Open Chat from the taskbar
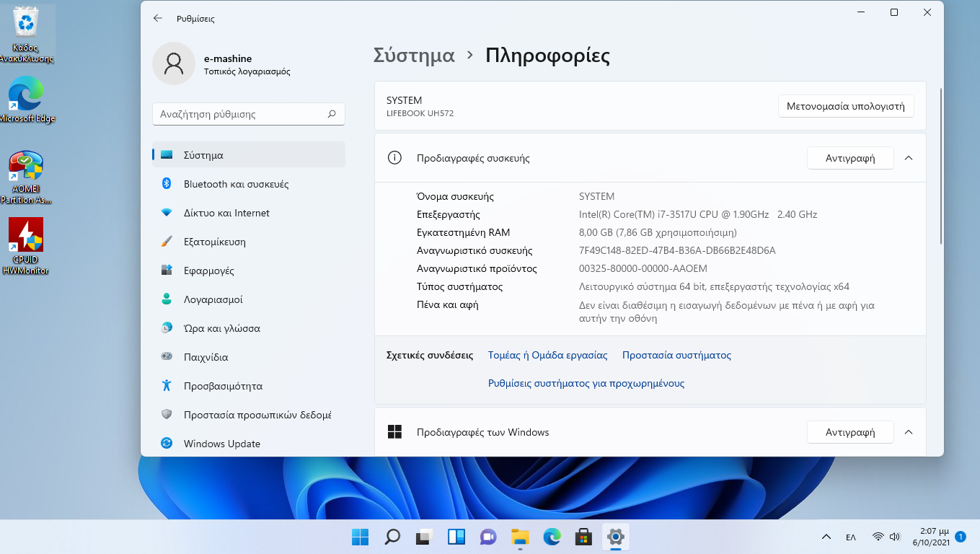980x554 pixels. coord(488,537)
